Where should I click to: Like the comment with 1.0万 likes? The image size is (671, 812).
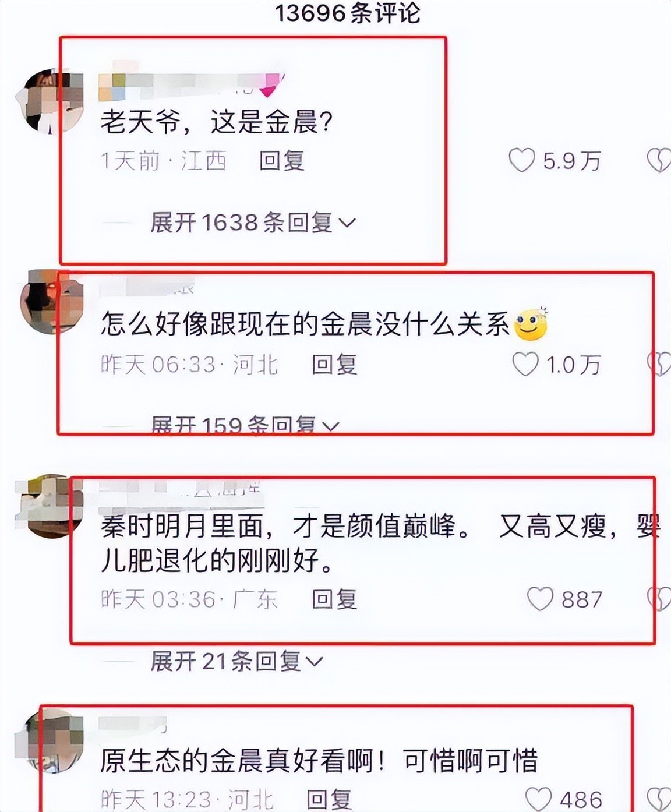(525, 364)
